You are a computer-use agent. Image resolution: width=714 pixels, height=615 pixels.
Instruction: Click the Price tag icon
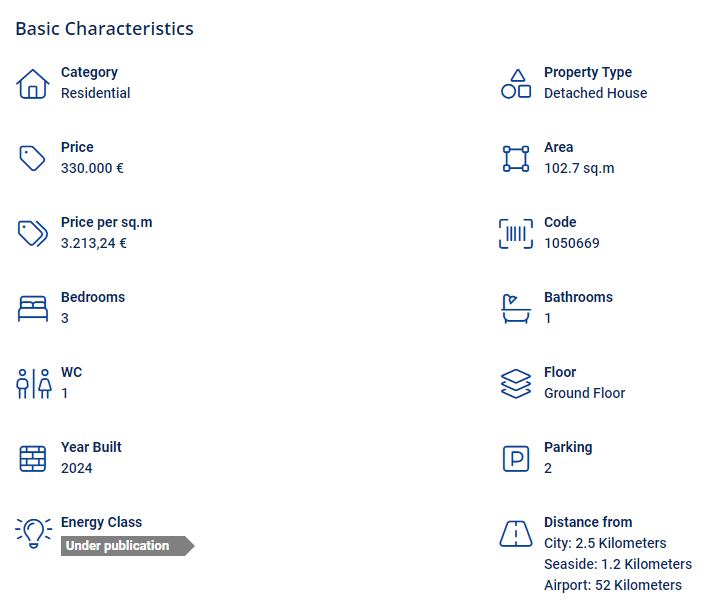33,158
